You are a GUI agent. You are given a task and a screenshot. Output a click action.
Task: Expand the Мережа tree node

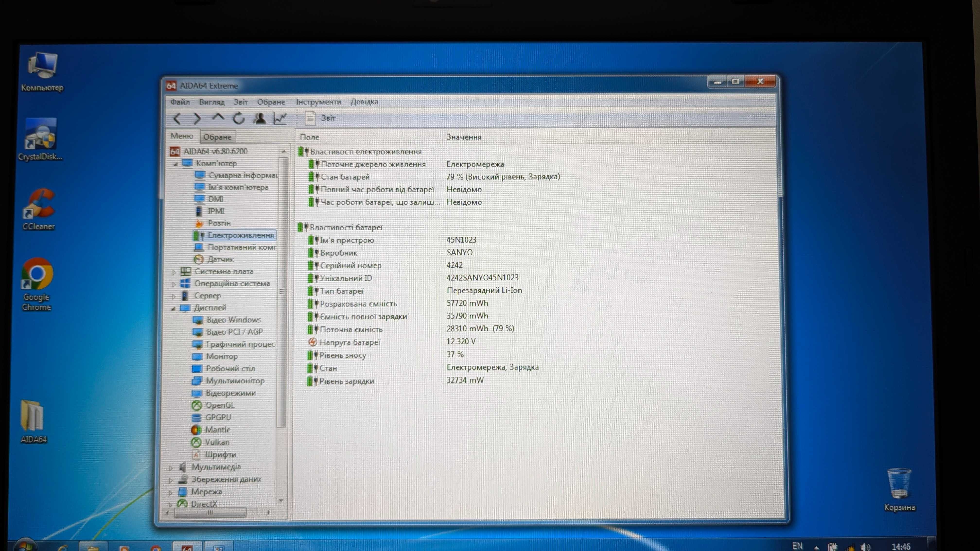170,493
